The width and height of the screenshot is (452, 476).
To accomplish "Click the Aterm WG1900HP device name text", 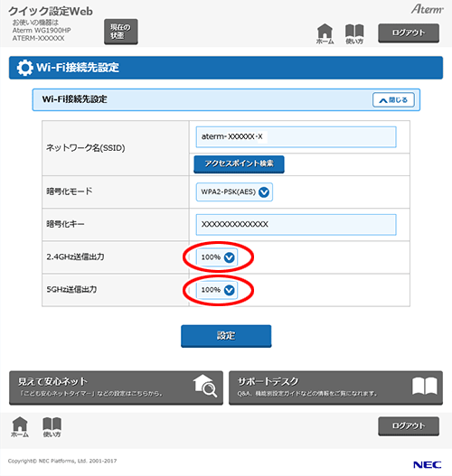I will click(42, 31).
